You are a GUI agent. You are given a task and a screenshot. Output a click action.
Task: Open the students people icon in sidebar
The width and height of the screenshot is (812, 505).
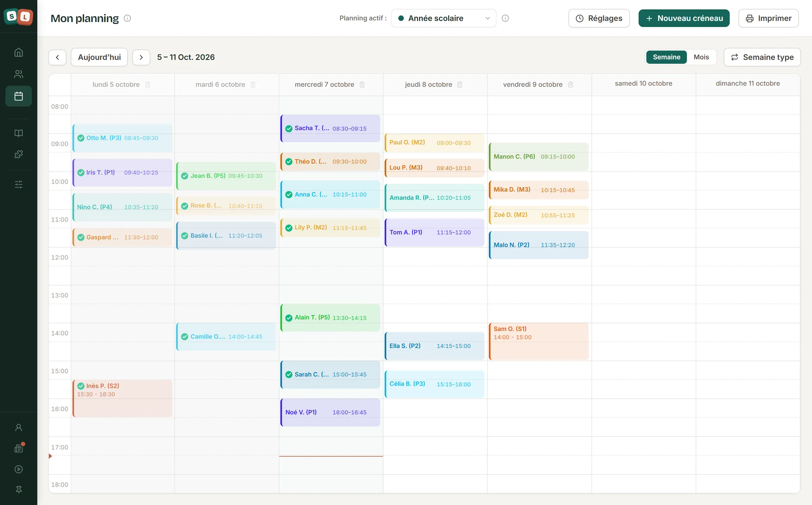[x=18, y=74]
